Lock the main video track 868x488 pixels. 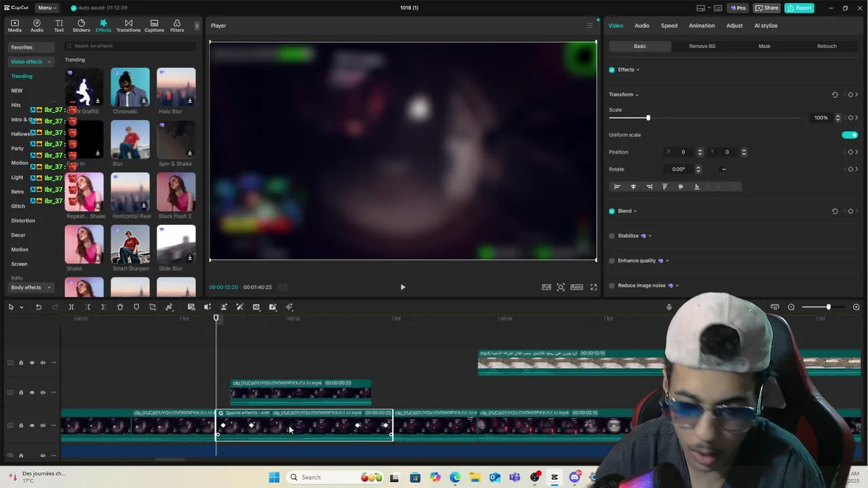click(21, 426)
